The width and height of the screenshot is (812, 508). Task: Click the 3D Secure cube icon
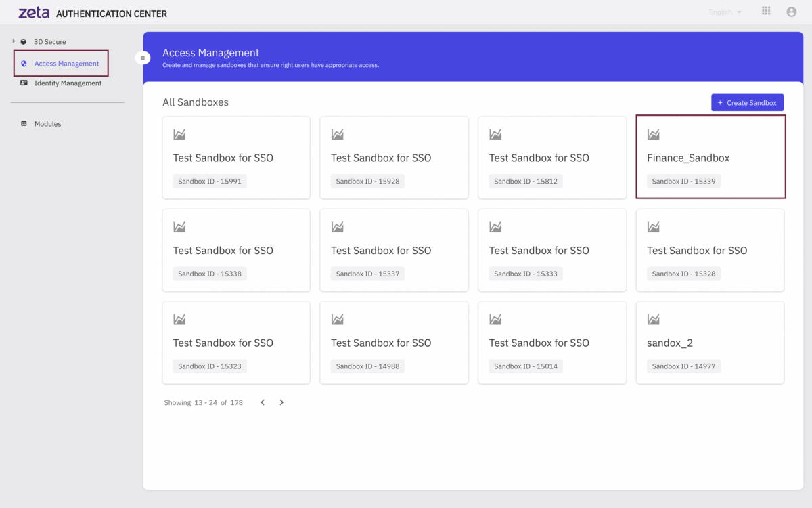coord(24,42)
